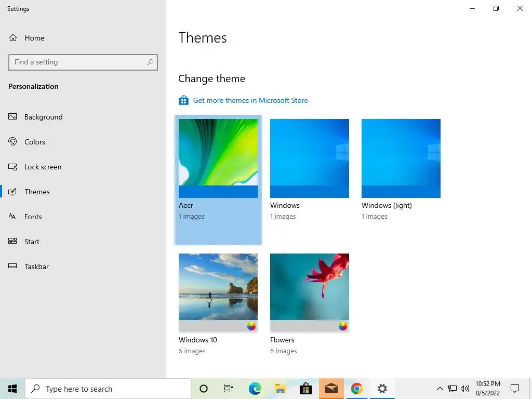Image resolution: width=532 pixels, height=399 pixels.
Task: Click the Lock screen icon
Action: [12, 167]
